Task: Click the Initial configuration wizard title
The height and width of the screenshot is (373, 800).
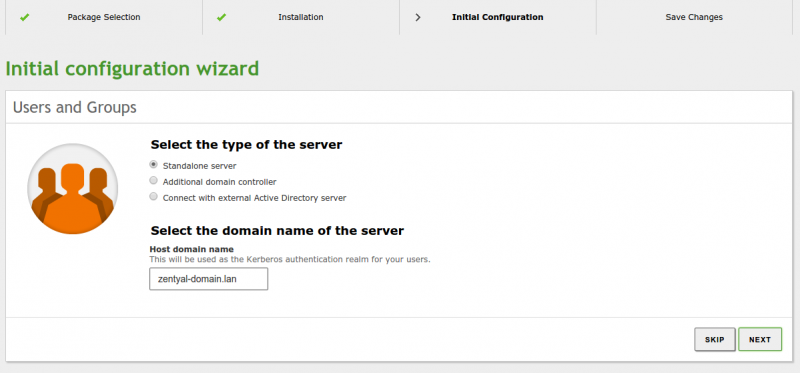Action: pyautogui.click(x=132, y=68)
